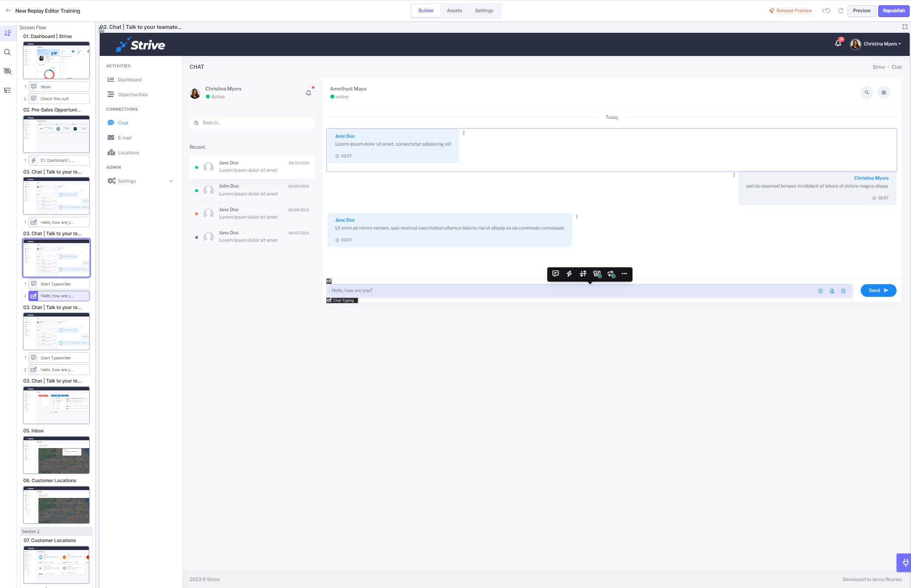
Task: Select the 01. Dashboard action step
Action: click(59, 160)
